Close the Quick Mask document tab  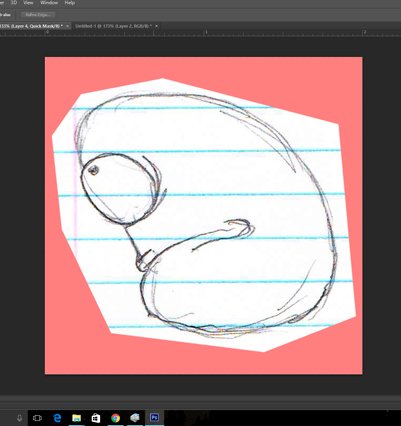click(x=68, y=26)
